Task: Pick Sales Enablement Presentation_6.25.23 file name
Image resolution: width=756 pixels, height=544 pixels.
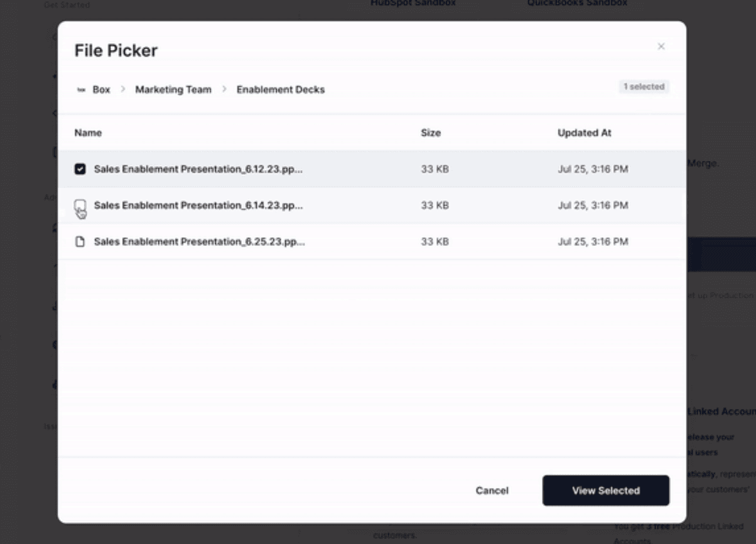Action: [x=199, y=242]
